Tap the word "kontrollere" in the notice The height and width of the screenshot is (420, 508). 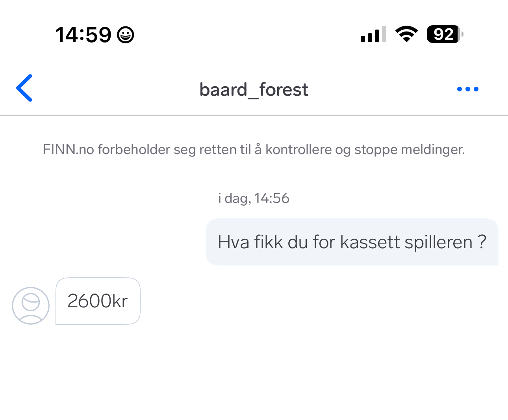[298, 150]
